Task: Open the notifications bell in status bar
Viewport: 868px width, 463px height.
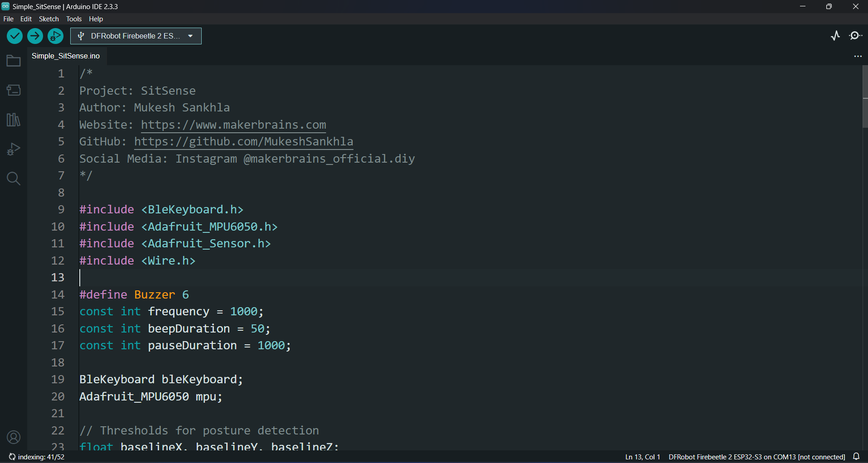Action: pos(856,457)
